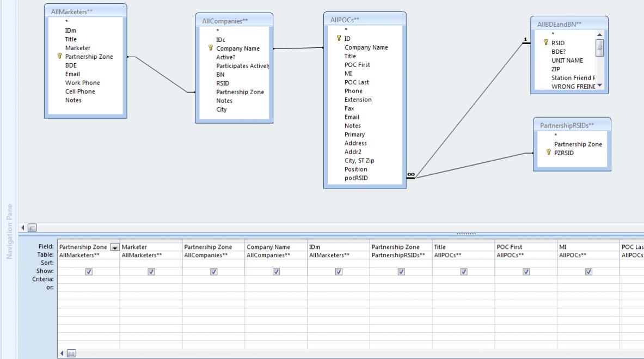Select the Addr2 field in AllPOCs
The image size is (644, 359).
[353, 152]
